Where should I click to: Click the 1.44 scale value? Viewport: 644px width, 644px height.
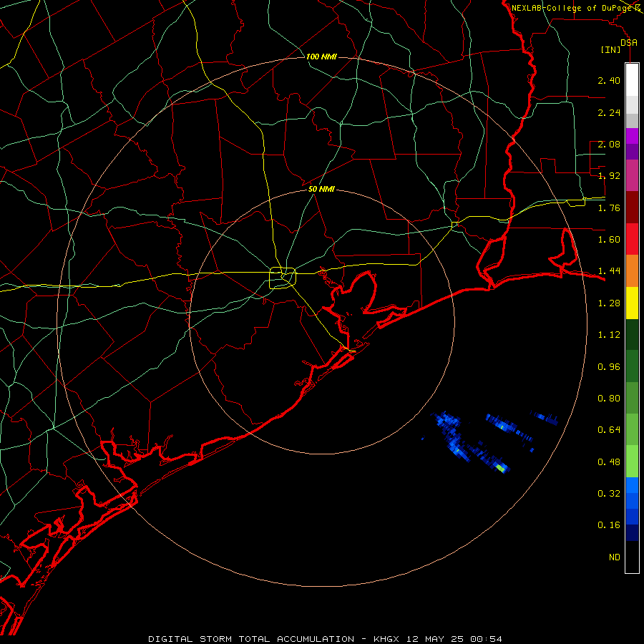[609, 271]
